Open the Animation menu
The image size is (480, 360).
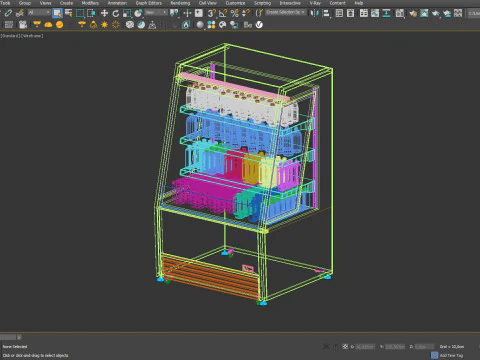tap(117, 3)
